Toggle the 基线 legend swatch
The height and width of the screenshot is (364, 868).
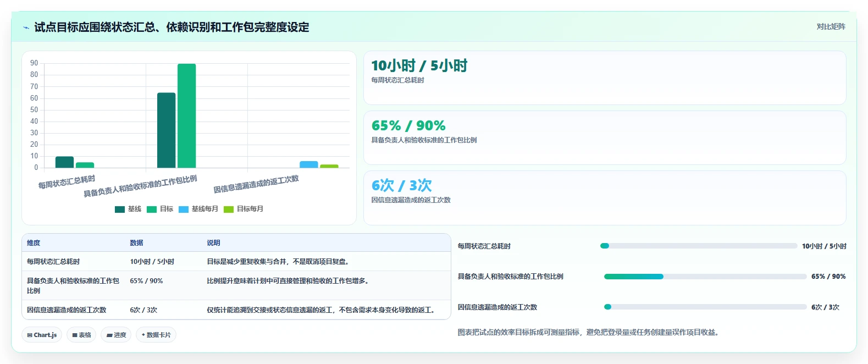(x=120, y=209)
